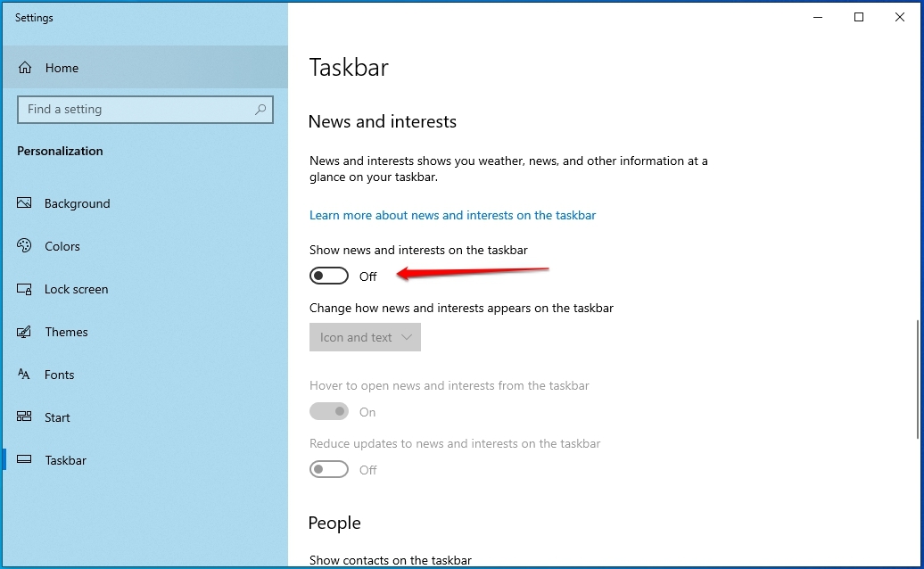This screenshot has height=569, width=924.
Task: Select Lock screen in the sidebar
Action: point(144,289)
